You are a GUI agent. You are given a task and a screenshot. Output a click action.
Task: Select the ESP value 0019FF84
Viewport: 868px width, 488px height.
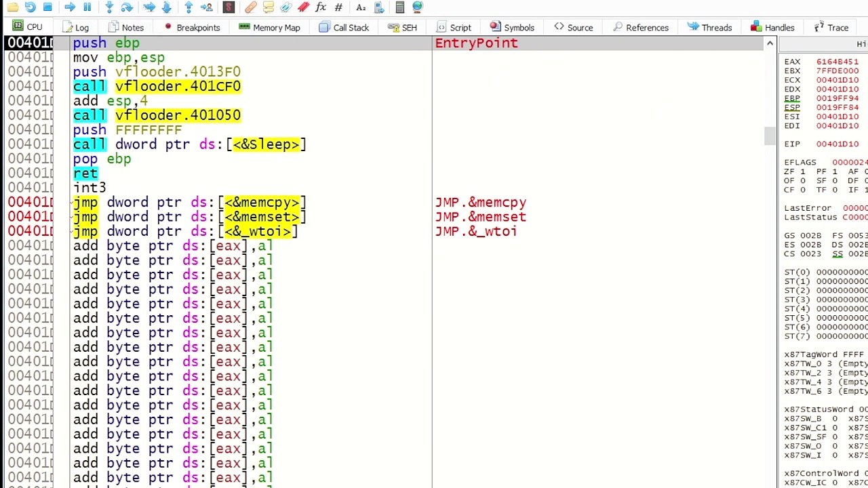coord(837,107)
